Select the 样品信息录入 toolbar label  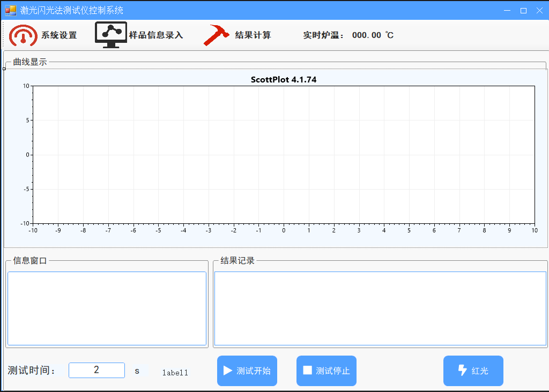point(156,35)
